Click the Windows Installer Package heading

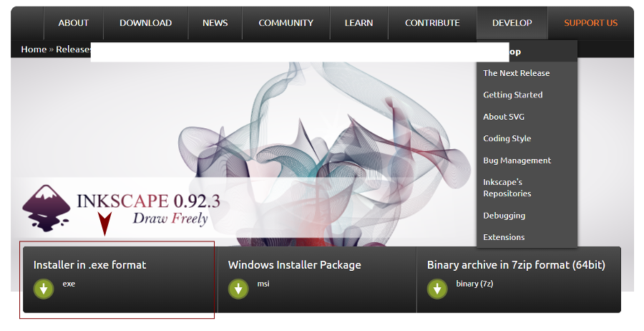pyautogui.click(x=295, y=265)
